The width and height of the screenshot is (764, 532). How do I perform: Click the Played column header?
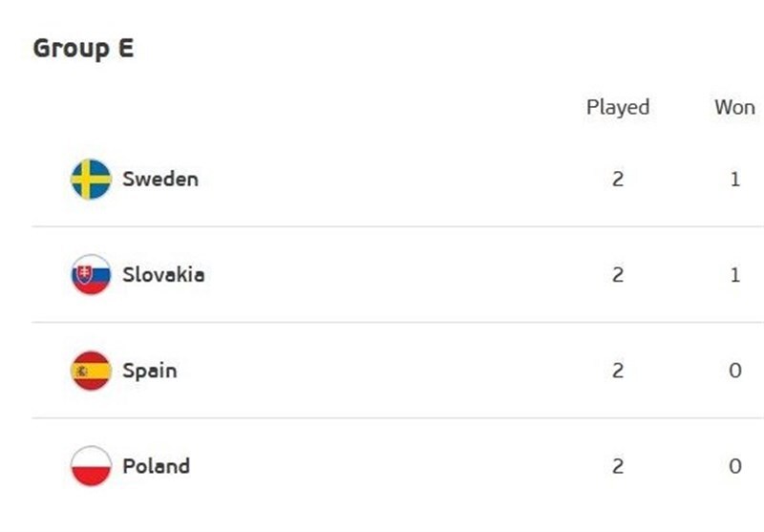tap(618, 107)
